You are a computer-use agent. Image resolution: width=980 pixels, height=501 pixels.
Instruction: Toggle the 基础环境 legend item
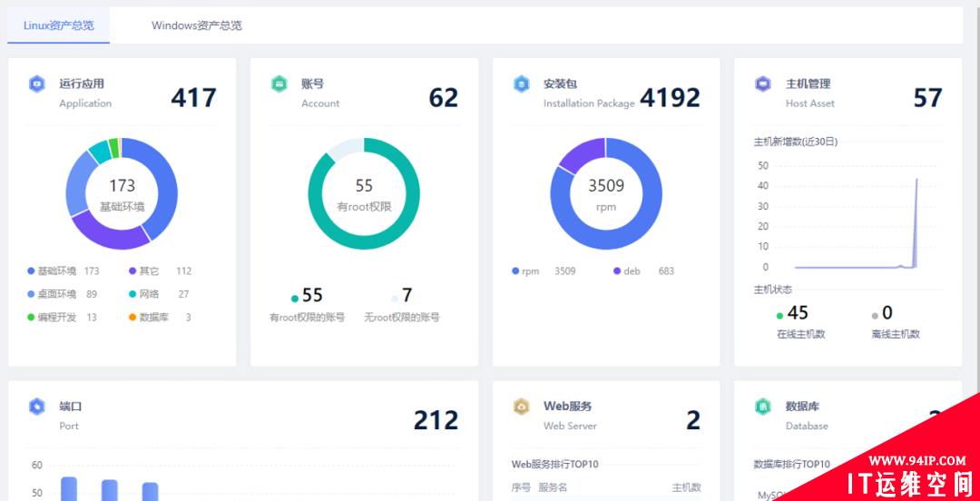pos(64,271)
